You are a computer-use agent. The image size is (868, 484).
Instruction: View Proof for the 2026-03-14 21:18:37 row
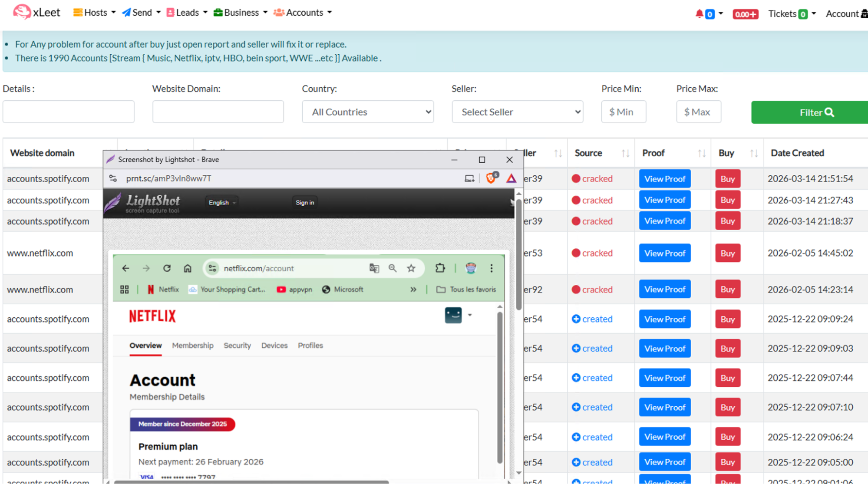pyautogui.click(x=665, y=221)
